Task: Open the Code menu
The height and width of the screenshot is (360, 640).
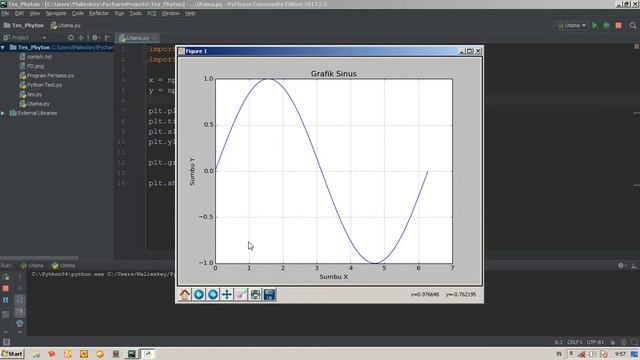Action: click(78, 13)
